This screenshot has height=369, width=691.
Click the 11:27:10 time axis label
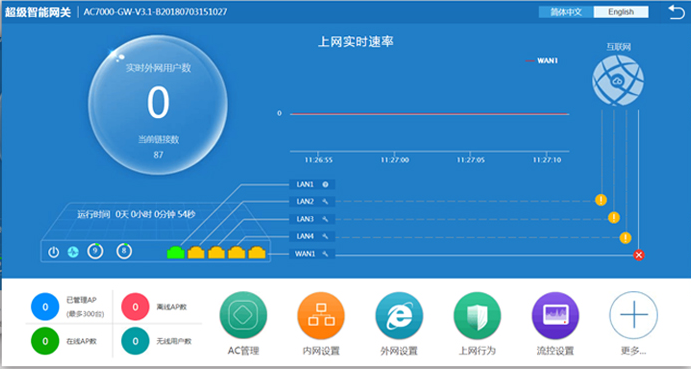click(x=547, y=160)
